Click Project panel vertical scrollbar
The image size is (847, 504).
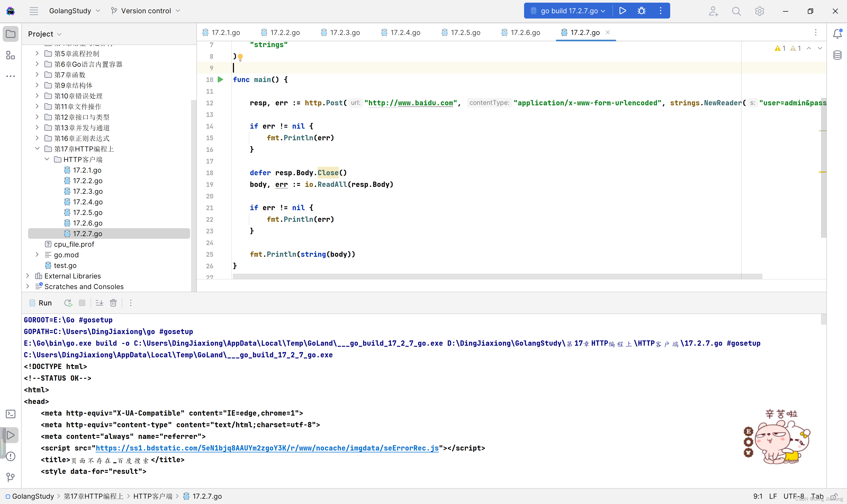pos(193,195)
